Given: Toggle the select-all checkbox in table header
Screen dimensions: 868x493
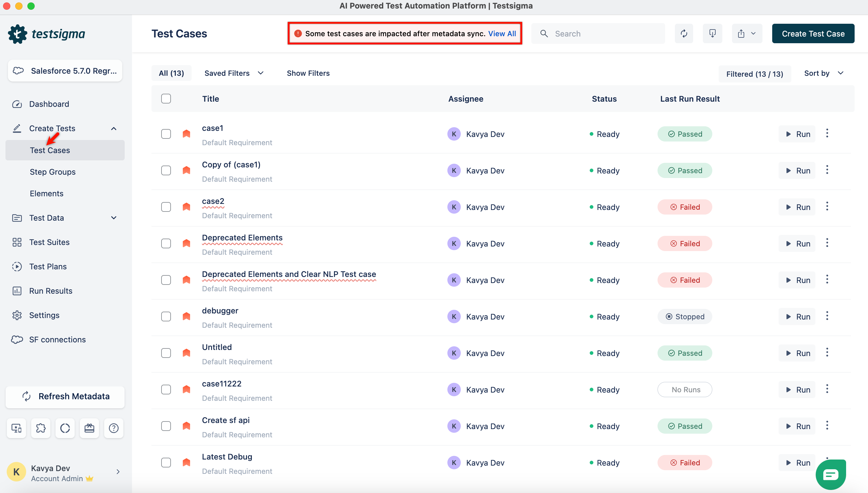Looking at the screenshot, I should [x=166, y=99].
